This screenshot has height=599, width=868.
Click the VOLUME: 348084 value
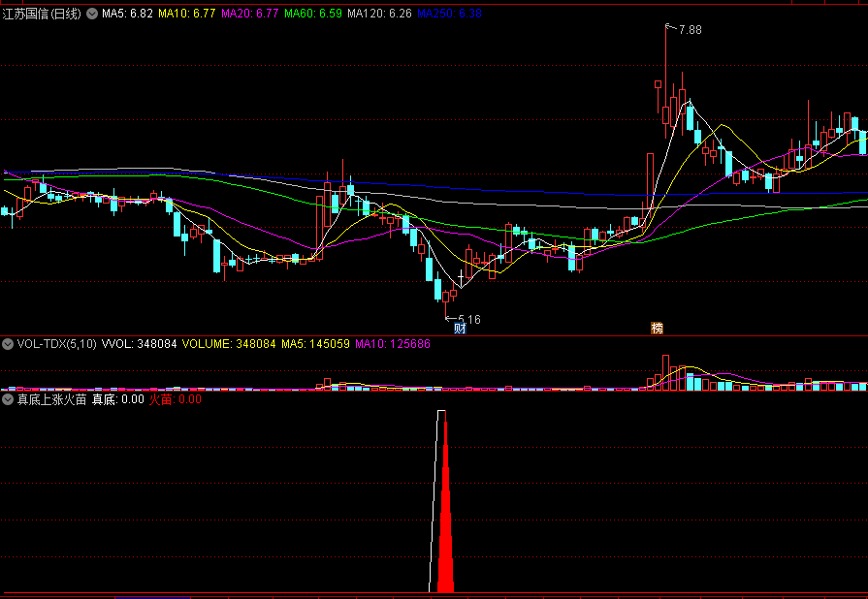(229, 344)
